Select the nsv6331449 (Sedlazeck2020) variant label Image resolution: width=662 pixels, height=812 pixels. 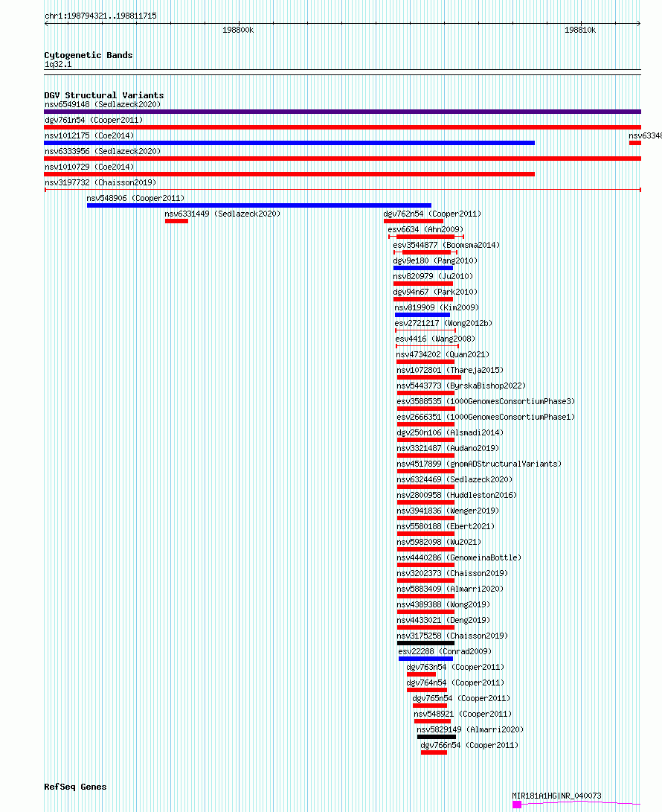[222, 214]
